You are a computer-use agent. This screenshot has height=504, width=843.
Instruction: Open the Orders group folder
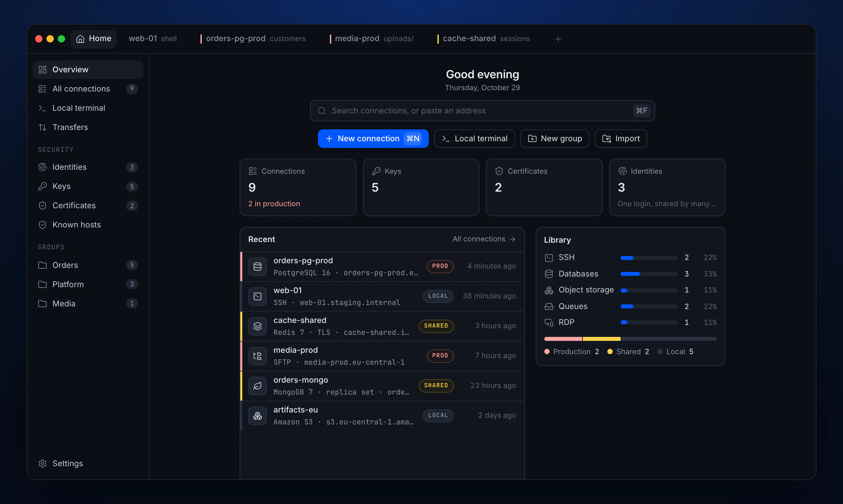pyautogui.click(x=88, y=265)
